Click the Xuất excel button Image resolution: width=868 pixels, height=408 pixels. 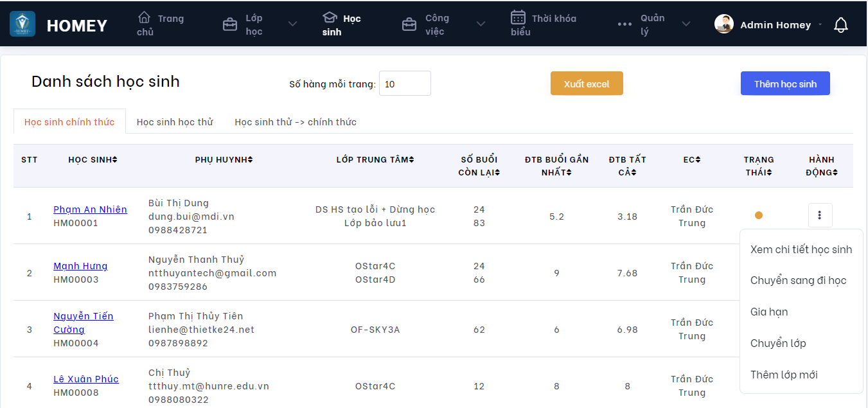tap(586, 84)
